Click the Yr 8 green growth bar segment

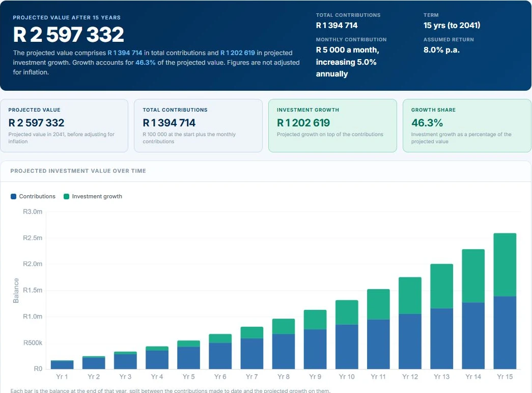(284, 326)
